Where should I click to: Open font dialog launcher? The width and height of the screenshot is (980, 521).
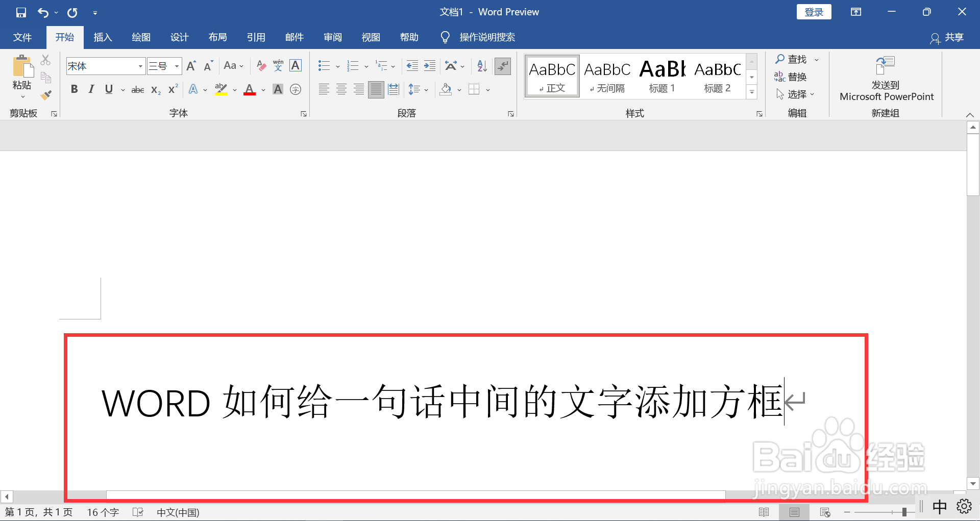coord(304,114)
